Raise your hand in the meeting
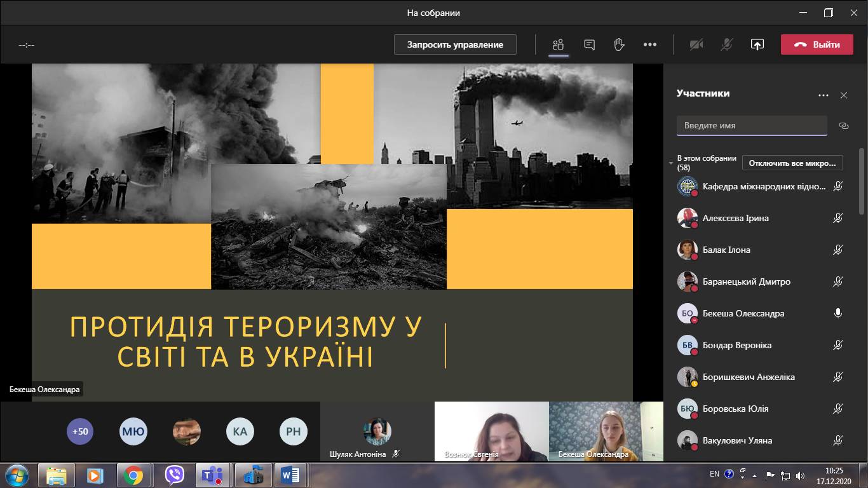The image size is (868, 488). point(618,44)
